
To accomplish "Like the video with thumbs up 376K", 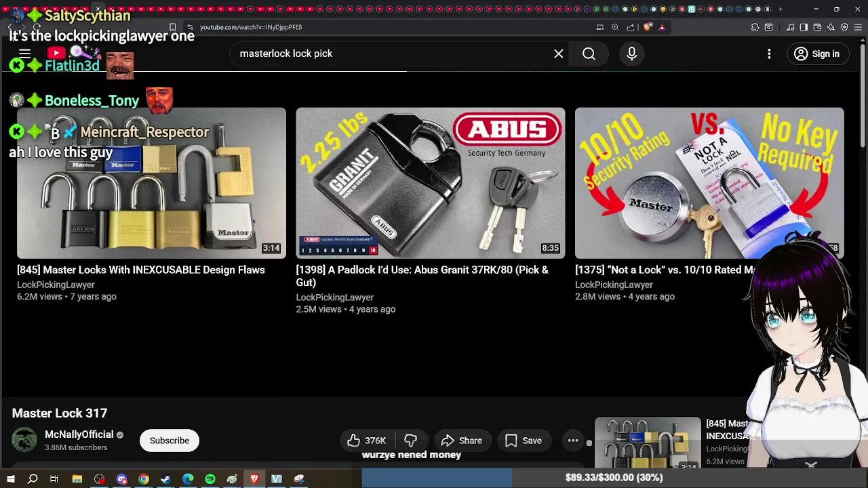I will [367, 441].
